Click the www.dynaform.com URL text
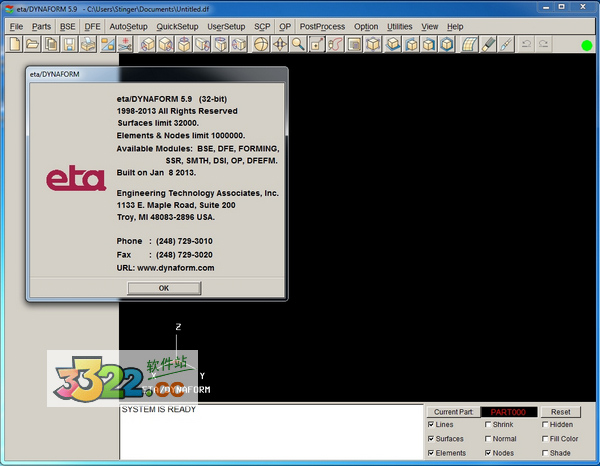 point(176,268)
